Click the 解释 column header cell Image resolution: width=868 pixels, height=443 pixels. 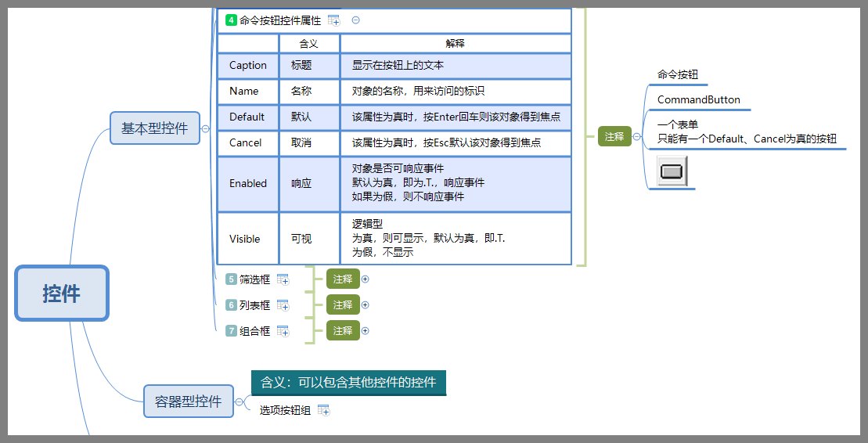pos(456,43)
